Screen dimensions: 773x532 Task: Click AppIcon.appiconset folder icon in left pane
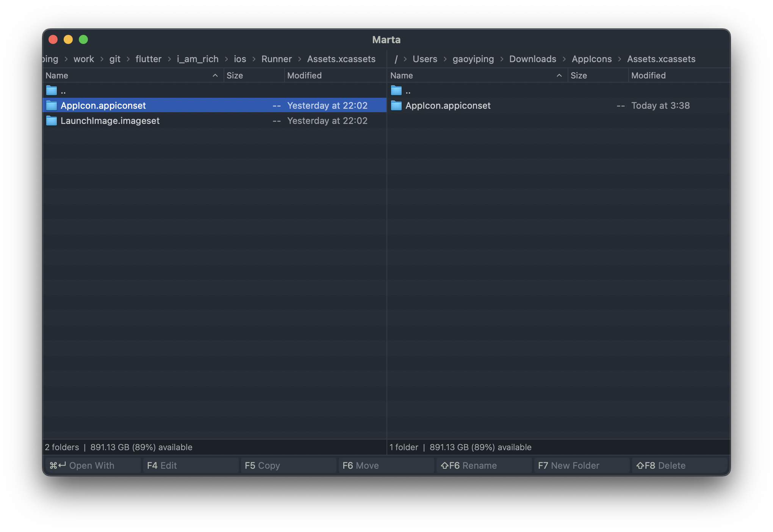coord(52,106)
